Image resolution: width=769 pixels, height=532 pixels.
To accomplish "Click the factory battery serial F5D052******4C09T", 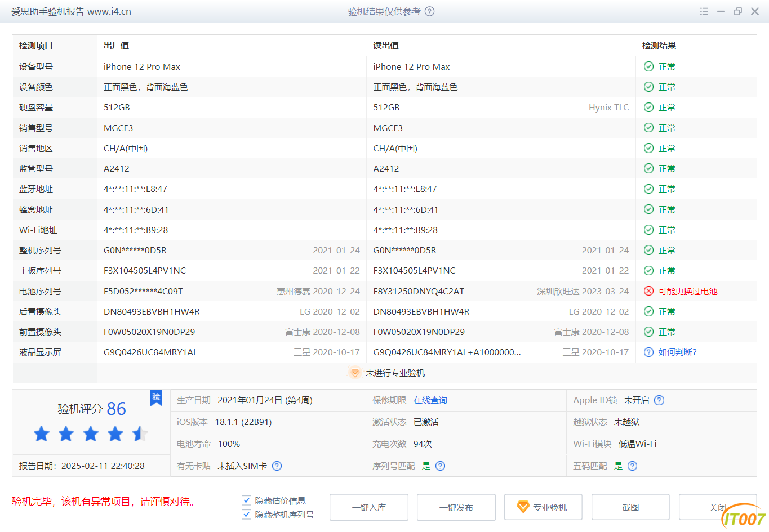I will 143,291.
